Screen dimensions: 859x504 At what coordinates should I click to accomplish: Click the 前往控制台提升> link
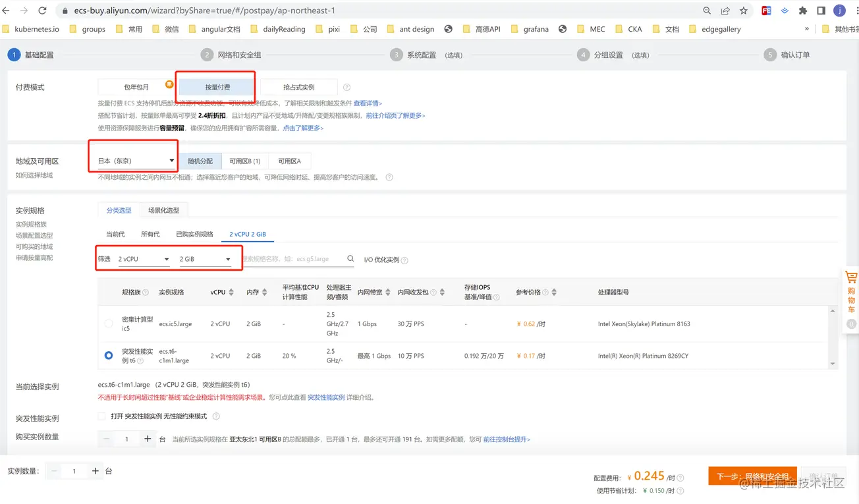(x=507, y=439)
